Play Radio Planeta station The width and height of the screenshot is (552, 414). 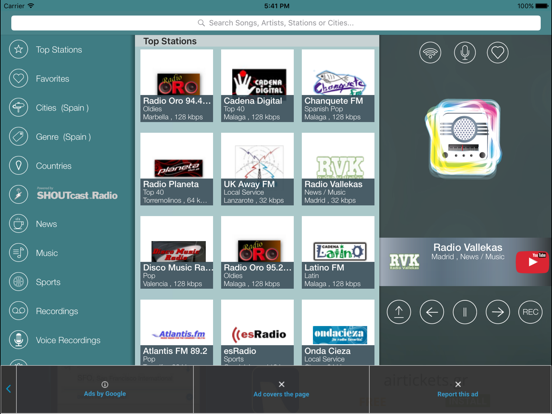177,169
